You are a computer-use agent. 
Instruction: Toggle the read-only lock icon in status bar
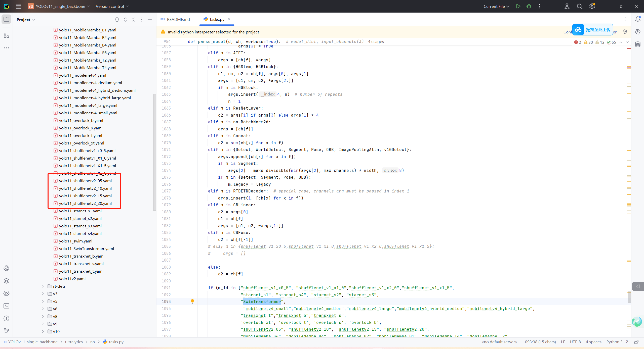point(636,342)
